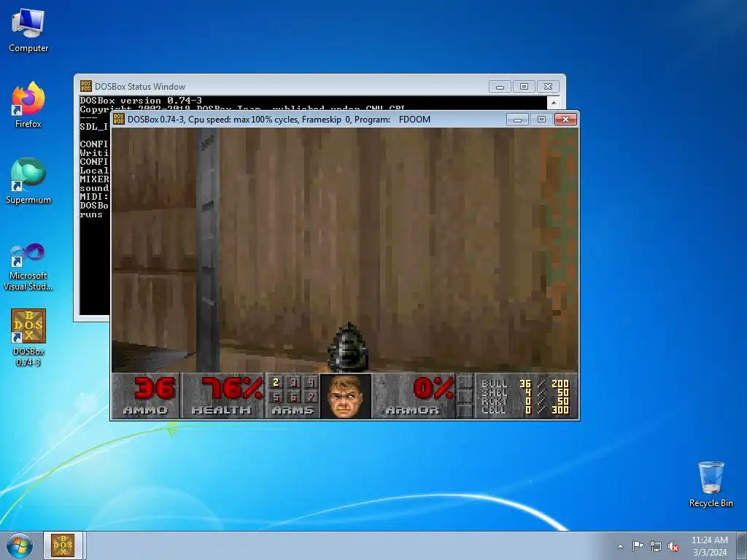Open the Windows Start menu orb

tap(20, 545)
